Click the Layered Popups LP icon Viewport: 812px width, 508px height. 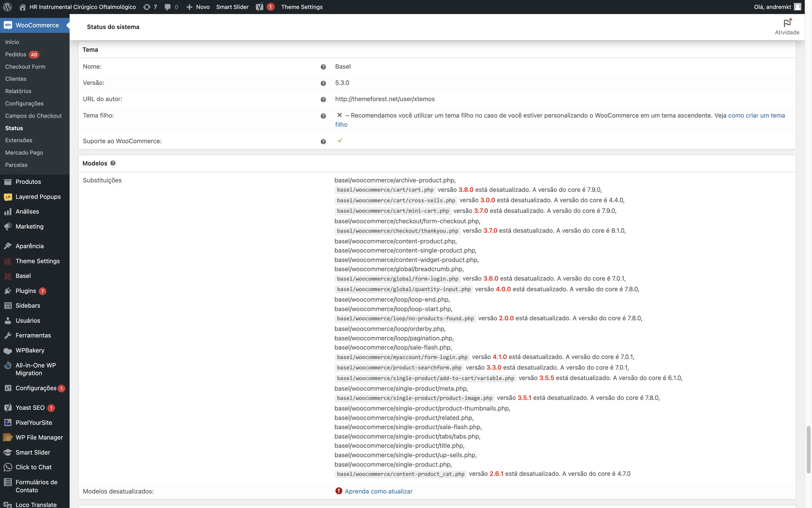(x=8, y=197)
